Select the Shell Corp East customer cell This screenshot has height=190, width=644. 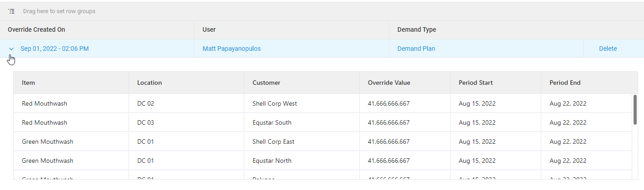tap(273, 141)
